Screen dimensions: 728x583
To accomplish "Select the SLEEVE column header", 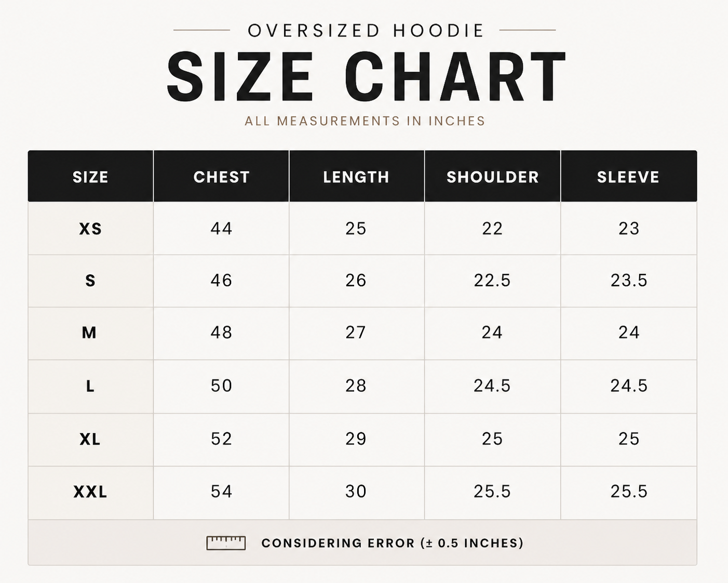I will point(628,177).
